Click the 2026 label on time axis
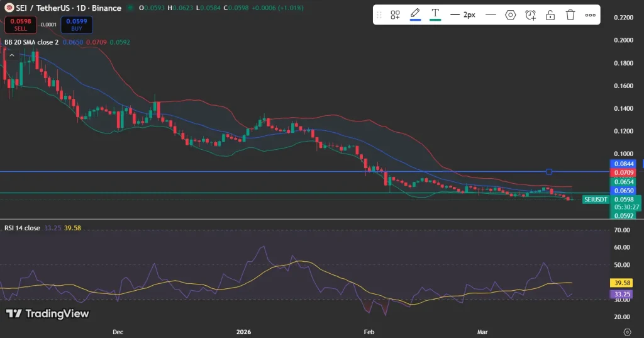The height and width of the screenshot is (338, 644). (x=243, y=332)
